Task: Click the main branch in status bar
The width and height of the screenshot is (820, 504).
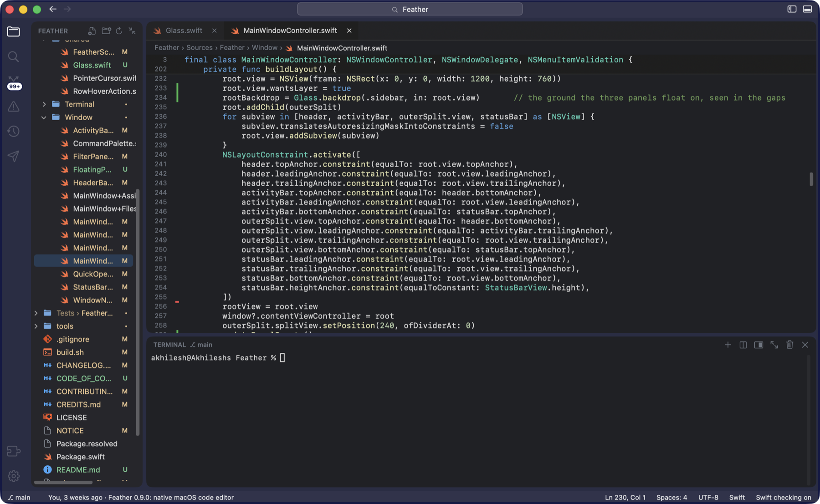Action: [x=19, y=497]
